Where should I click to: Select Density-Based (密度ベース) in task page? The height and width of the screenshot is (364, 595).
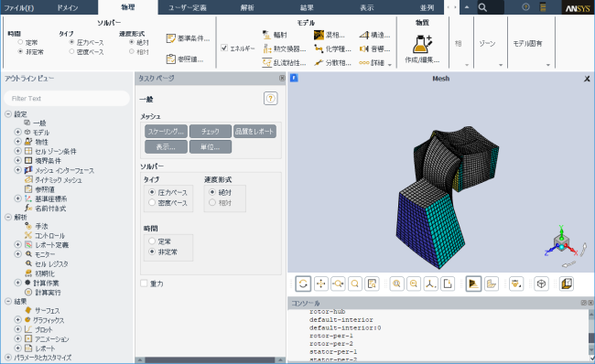tap(152, 202)
